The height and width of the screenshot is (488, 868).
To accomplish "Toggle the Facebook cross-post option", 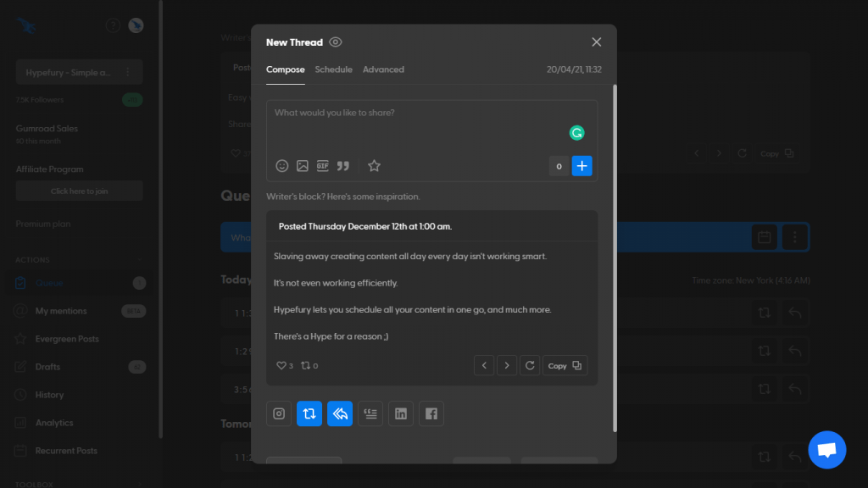I will pyautogui.click(x=431, y=413).
